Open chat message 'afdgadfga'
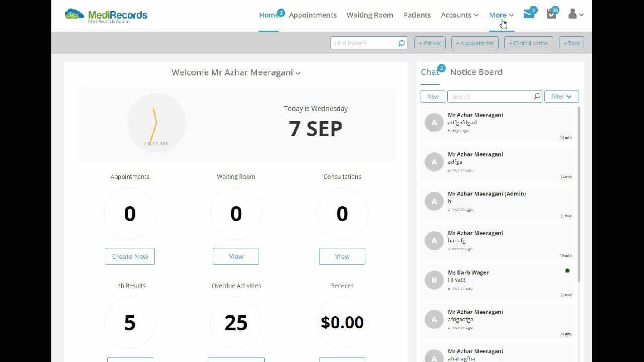Viewport: 644px width, 362px height. coord(497,321)
